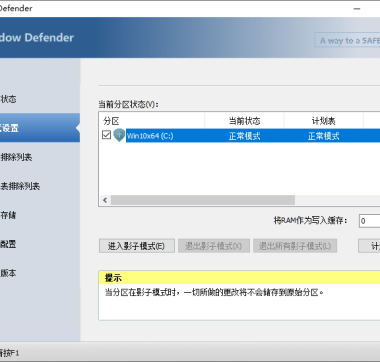Click the shield icon beside Win10x64 (C:)
The width and height of the screenshot is (380, 362).
point(119,135)
